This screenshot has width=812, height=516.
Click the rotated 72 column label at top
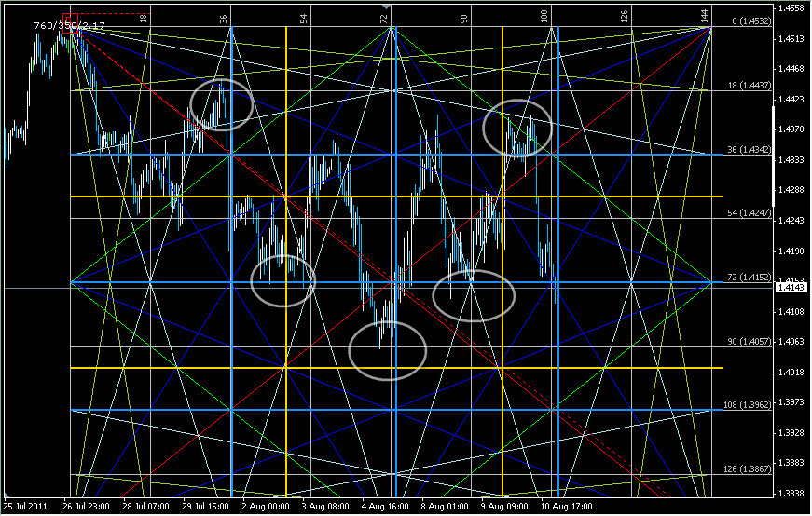[383, 19]
